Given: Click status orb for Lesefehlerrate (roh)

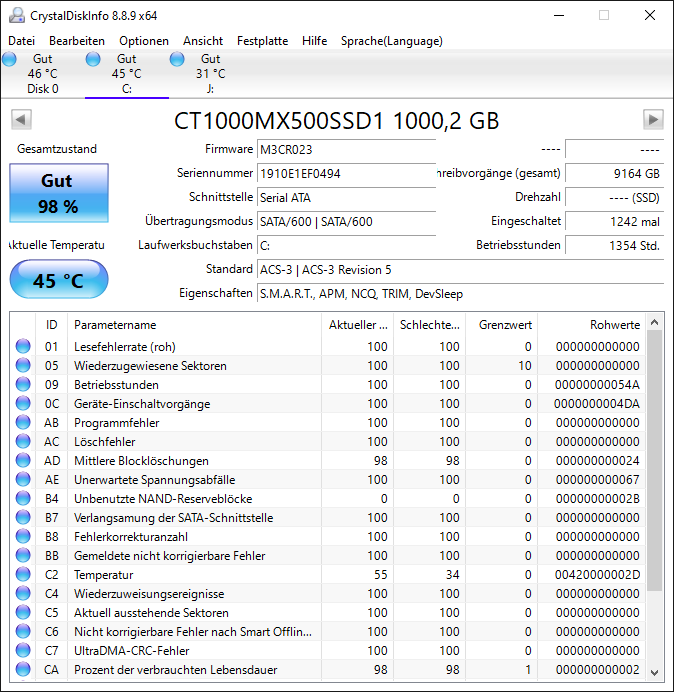Looking at the screenshot, I should pos(23,346).
